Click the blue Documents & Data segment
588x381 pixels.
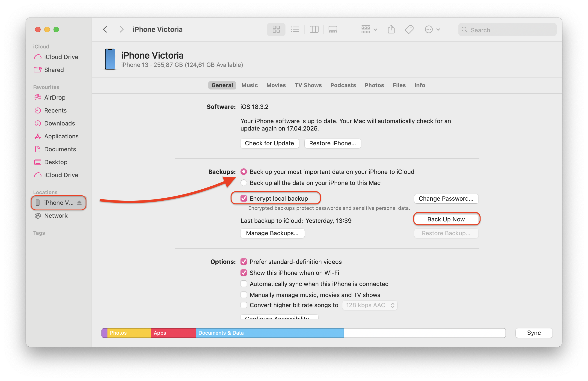coord(270,333)
